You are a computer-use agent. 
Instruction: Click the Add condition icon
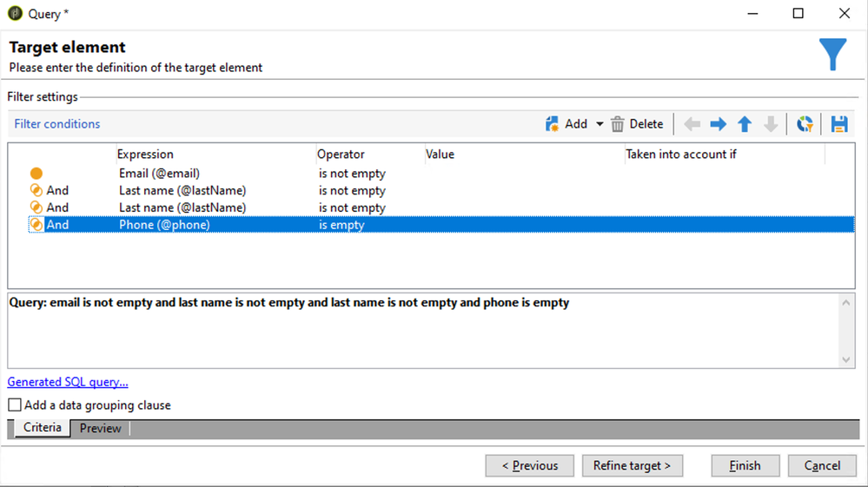(x=553, y=124)
